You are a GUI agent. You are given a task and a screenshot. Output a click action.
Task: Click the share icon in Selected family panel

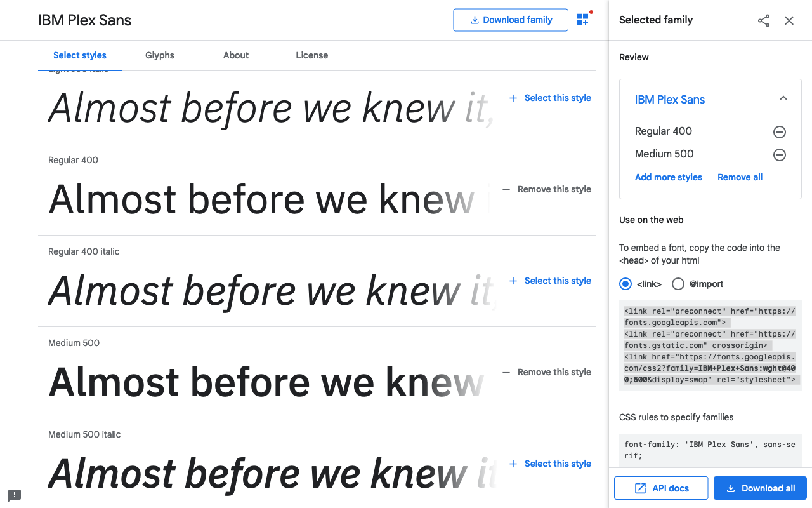click(764, 20)
